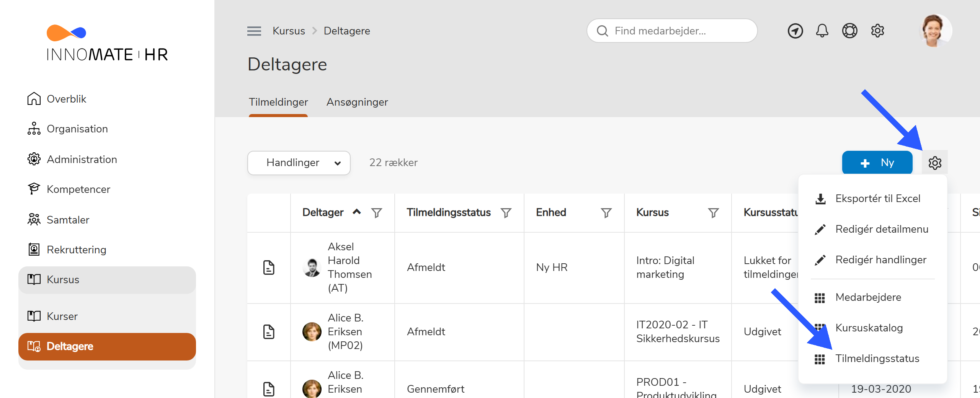Viewport: 980px width, 398px height.
Task: Select Tilmeldingsstatus view in menu
Action: coord(873,359)
